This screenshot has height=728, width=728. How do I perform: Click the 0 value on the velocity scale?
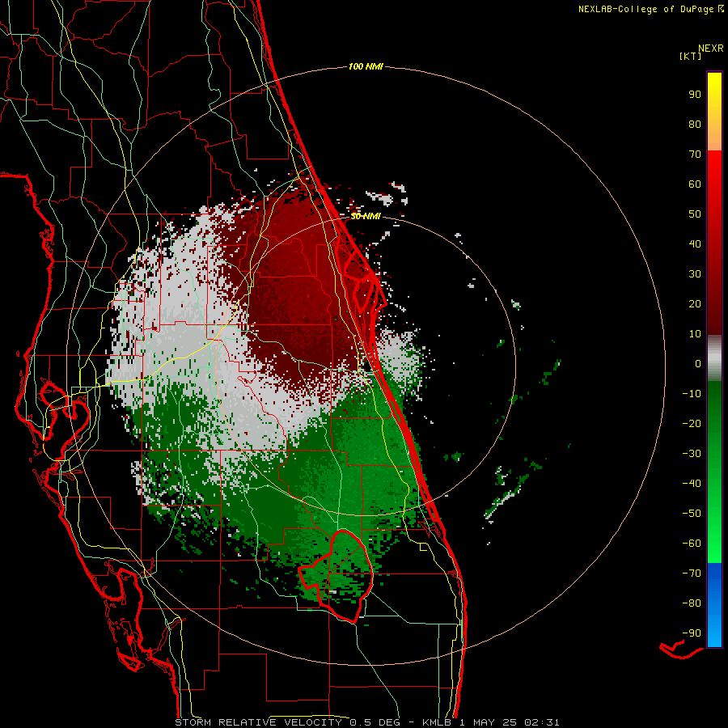[698, 363]
